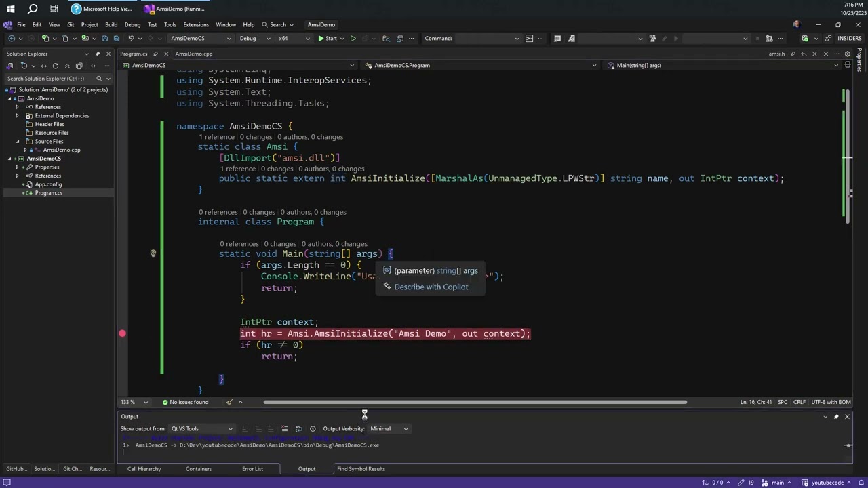Click the horizontal scrollbar of the editor
Image resolution: width=868 pixels, height=488 pixels.
475,402
